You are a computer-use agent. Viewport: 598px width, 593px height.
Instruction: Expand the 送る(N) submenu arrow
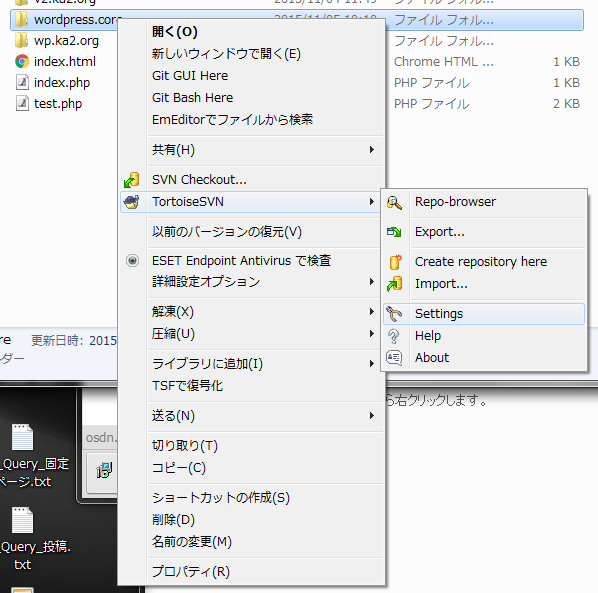point(372,416)
